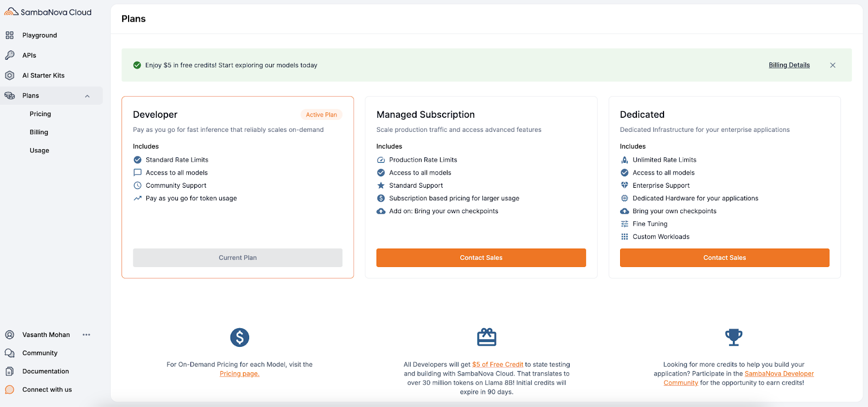Viewport: 868px width, 407px height.
Task: Dismiss the free credits banner
Action: pos(833,65)
